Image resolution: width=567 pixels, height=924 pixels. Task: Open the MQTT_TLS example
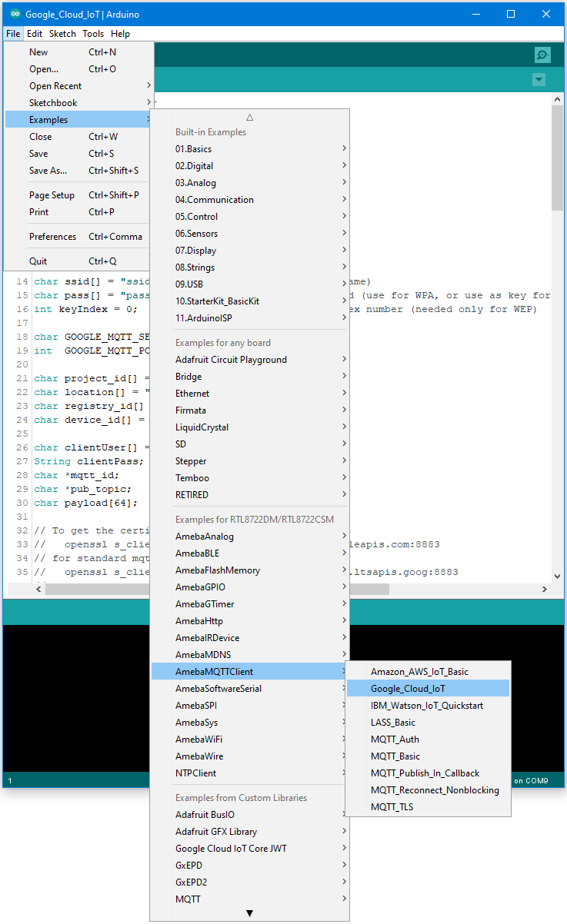pos(428,807)
